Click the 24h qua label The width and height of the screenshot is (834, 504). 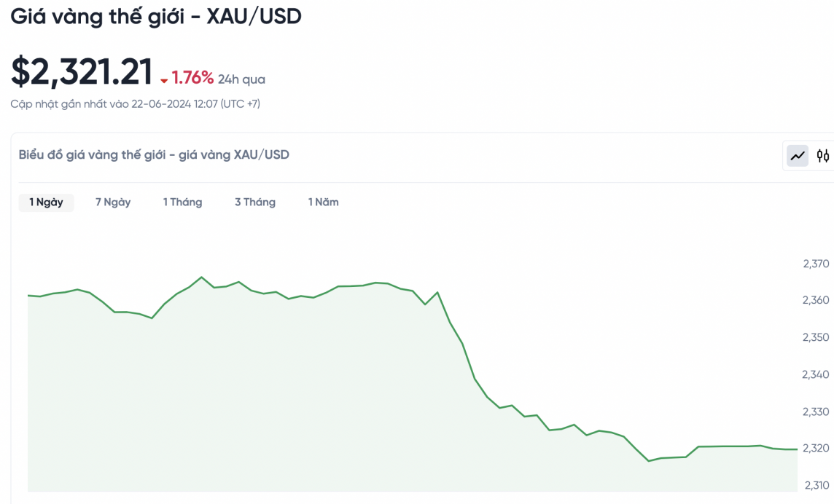coord(241,79)
